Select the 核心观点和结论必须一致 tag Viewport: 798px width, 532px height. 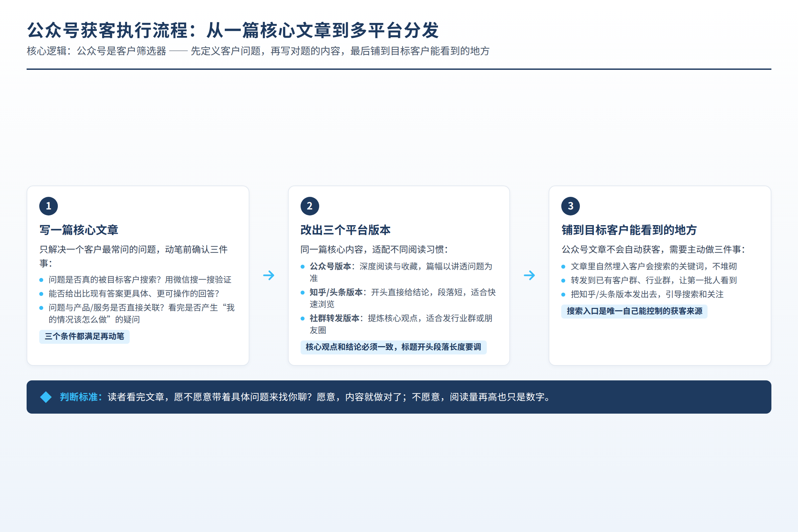click(394, 347)
